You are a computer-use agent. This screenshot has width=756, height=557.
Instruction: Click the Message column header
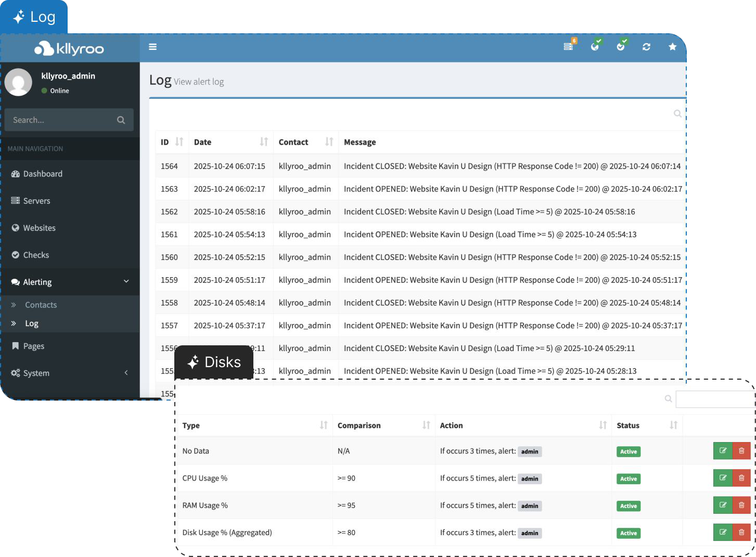[360, 143]
